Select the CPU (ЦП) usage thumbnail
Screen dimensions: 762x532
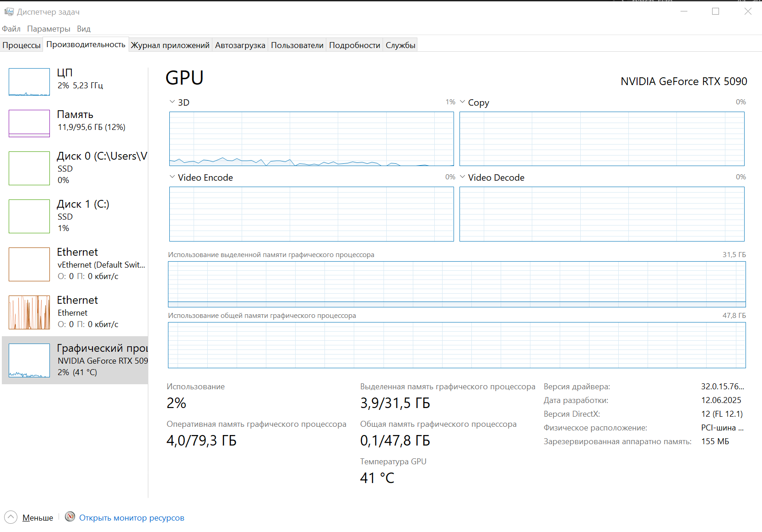(x=29, y=82)
